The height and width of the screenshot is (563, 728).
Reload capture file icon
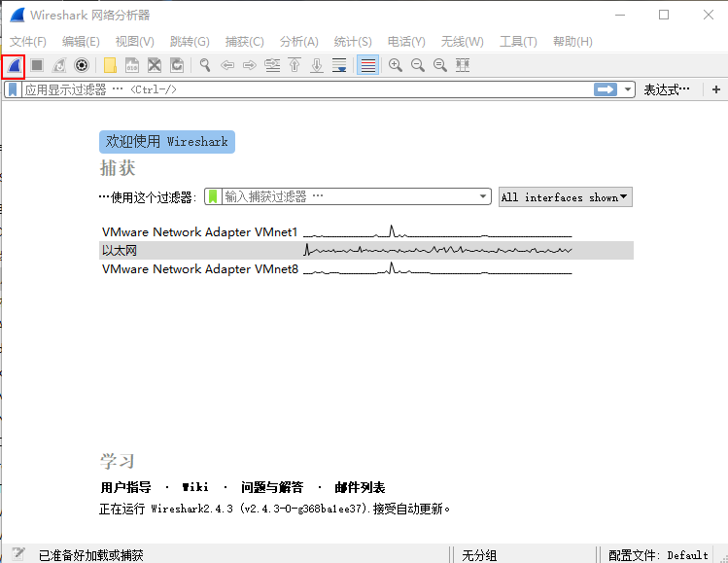pyautogui.click(x=177, y=65)
